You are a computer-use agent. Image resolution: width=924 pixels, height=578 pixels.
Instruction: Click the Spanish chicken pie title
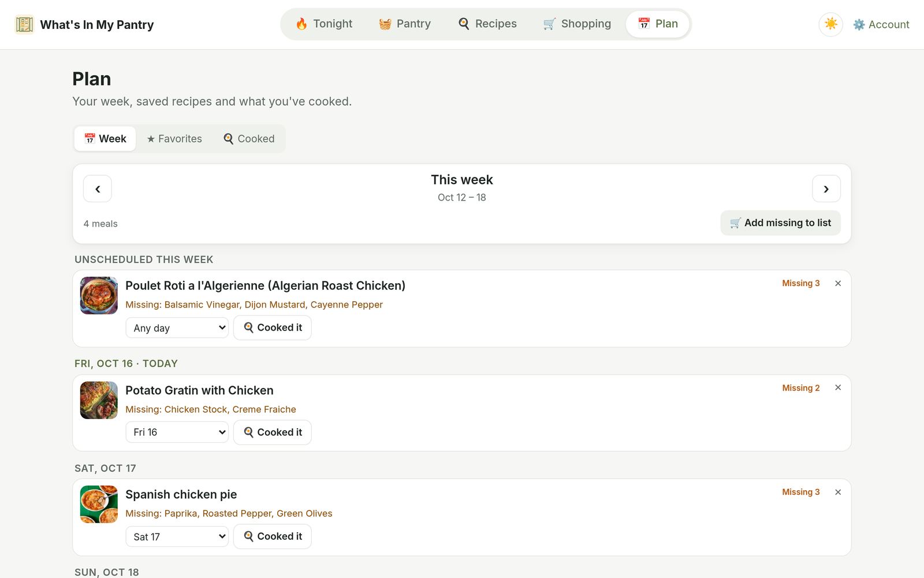click(x=181, y=494)
